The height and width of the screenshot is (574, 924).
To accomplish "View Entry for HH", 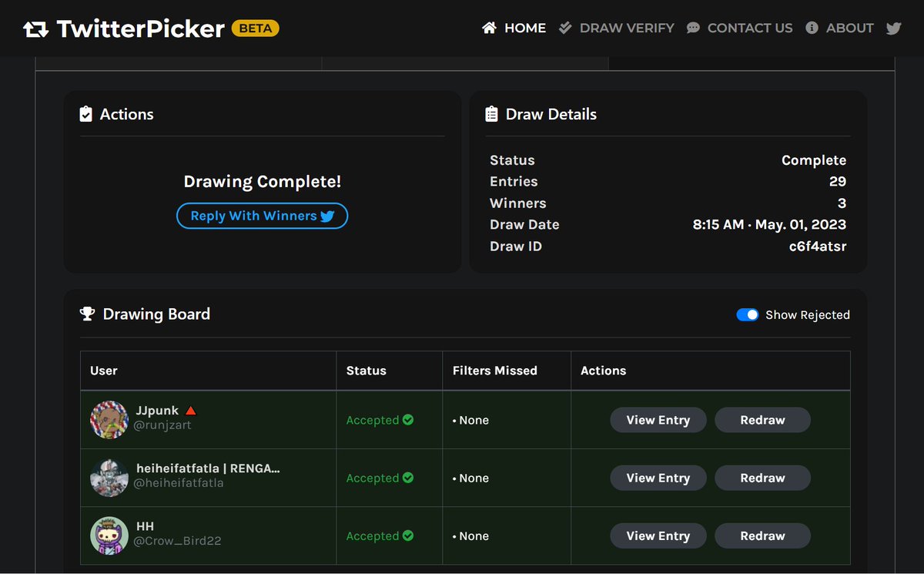I will pyautogui.click(x=658, y=535).
